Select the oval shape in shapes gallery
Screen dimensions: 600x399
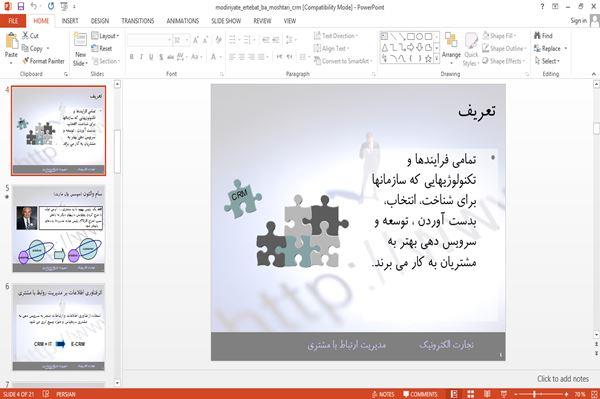pyautogui.click(x=420, y=37)
